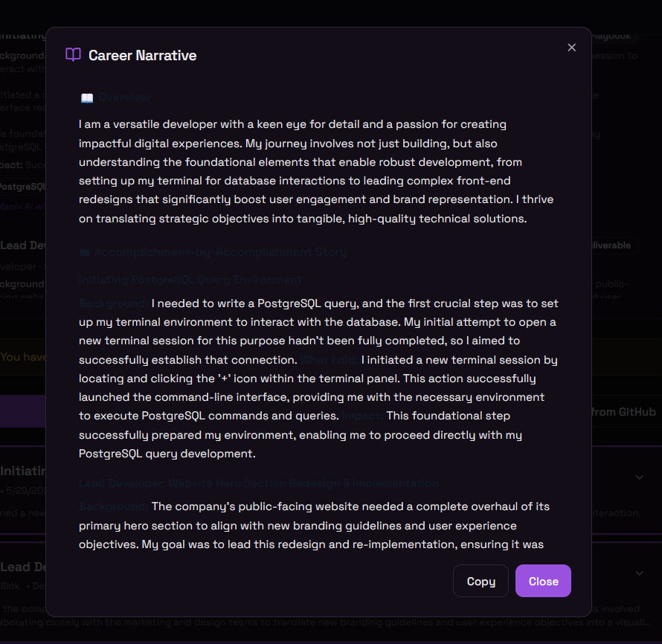
Task: Select the Playbook badge at top right
Action: (612, 36)
